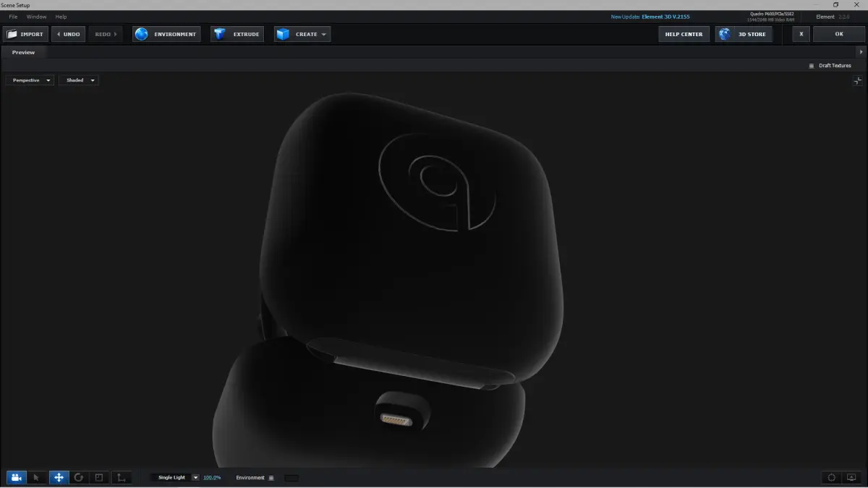The height and width of the screenshot is (488, 868).
Task: Expand the panel arrow beside the Preview header
Action: point(861,52)
